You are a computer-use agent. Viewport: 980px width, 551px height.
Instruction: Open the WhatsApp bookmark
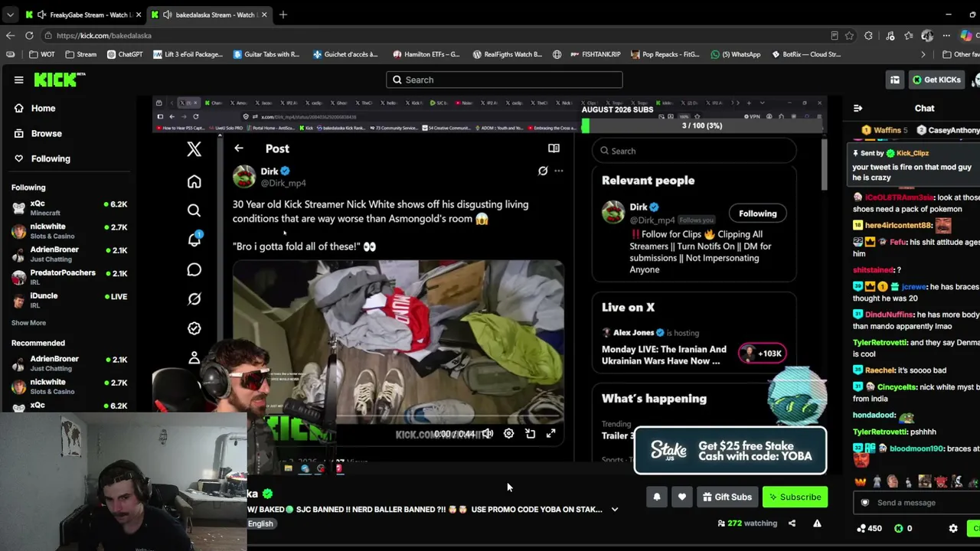pos(736,54)
